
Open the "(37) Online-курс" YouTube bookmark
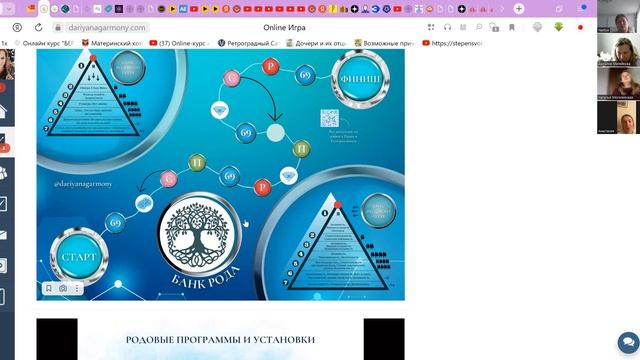(180, 43)
